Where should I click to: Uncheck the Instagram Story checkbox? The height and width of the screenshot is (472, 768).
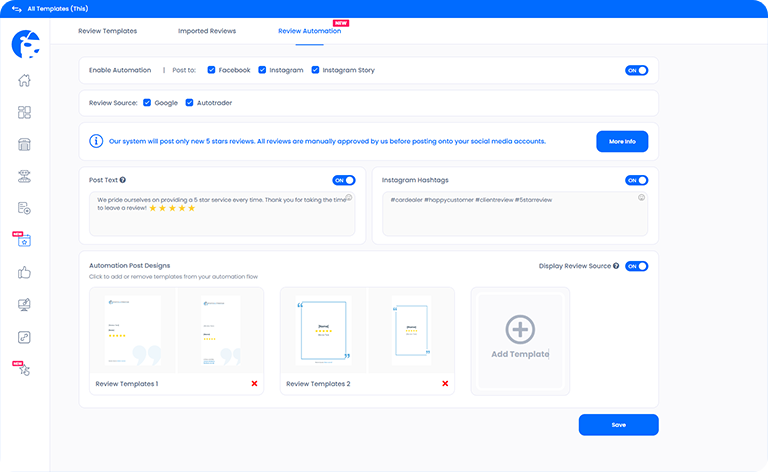coord(315,70)
